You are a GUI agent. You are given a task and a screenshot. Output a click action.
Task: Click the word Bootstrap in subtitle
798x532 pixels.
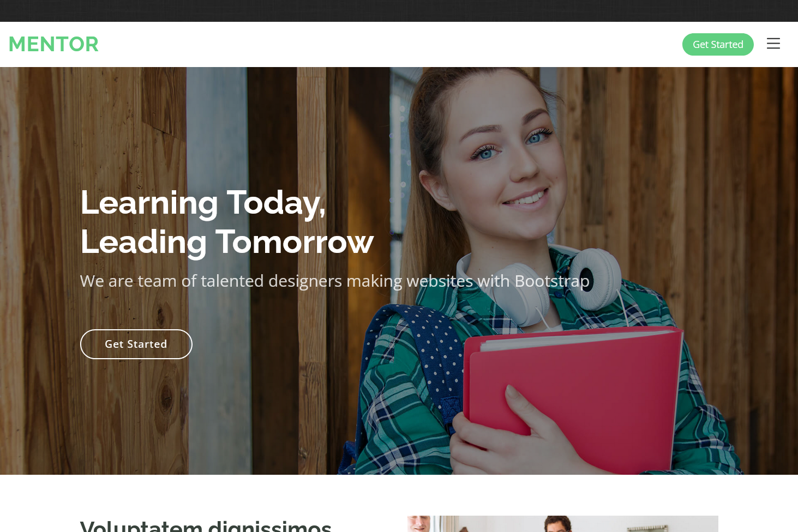[x=552, y=281]
